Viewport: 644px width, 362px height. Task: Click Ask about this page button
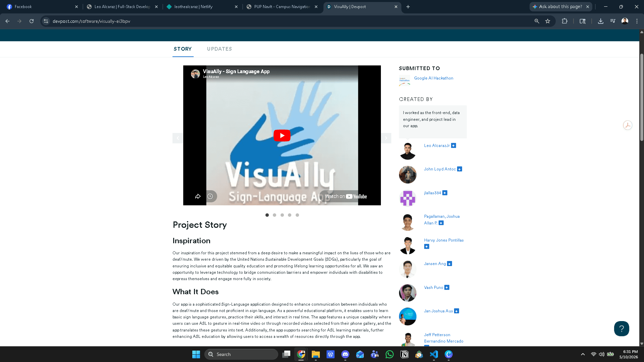tap(557, 7)
